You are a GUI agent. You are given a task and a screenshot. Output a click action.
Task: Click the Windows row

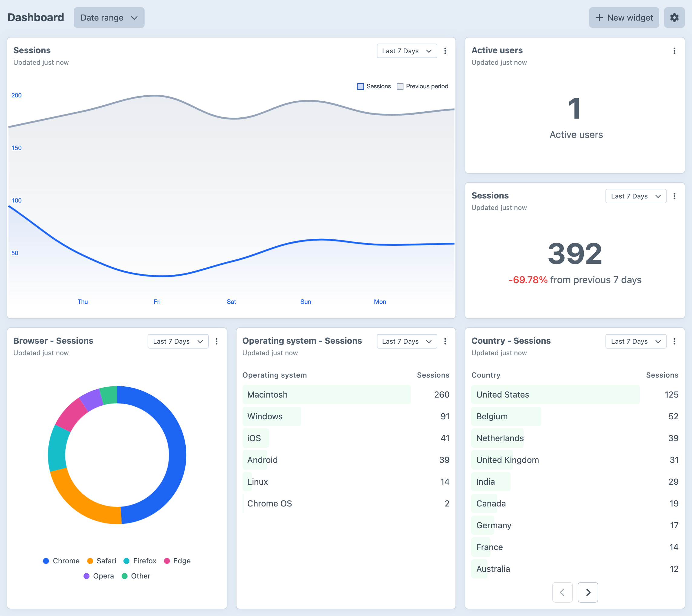[x=346, y=416]
